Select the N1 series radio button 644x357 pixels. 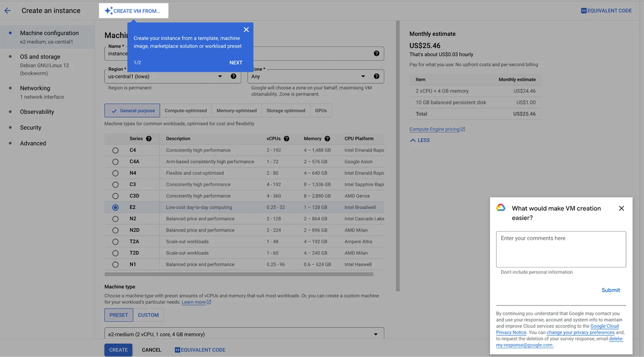pos(115,265)
